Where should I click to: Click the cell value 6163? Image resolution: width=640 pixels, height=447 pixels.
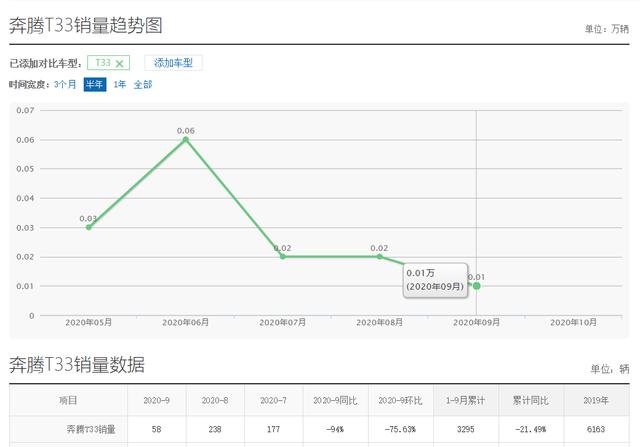point(596,429)
